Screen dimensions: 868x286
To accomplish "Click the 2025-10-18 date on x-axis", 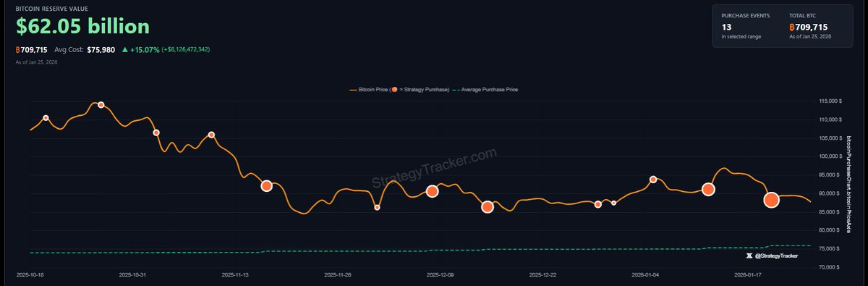I will (30, 275).
